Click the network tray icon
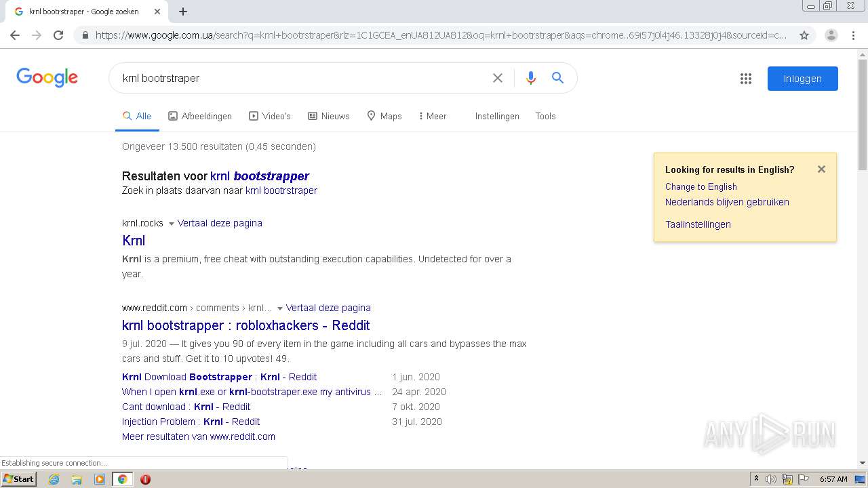Screen dimensions: 868x488 (x=787, y=479)
